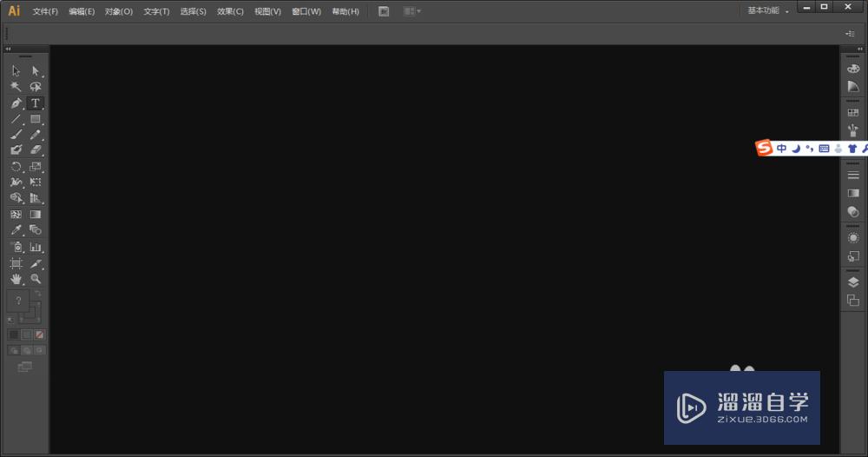Select the Magic Wand tool
Viewport: 868px width, 457px height.
click(x=16, y=87)
